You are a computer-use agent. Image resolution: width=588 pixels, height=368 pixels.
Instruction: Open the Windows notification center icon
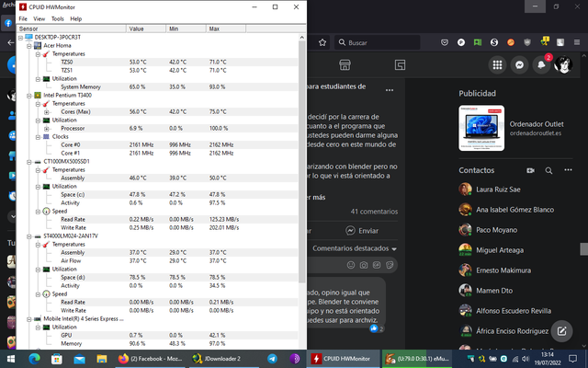(x=573, y=359)
